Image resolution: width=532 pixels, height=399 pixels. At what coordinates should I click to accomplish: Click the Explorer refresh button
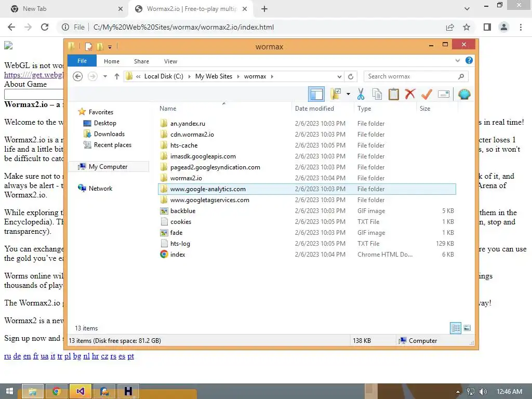[351, 76]
